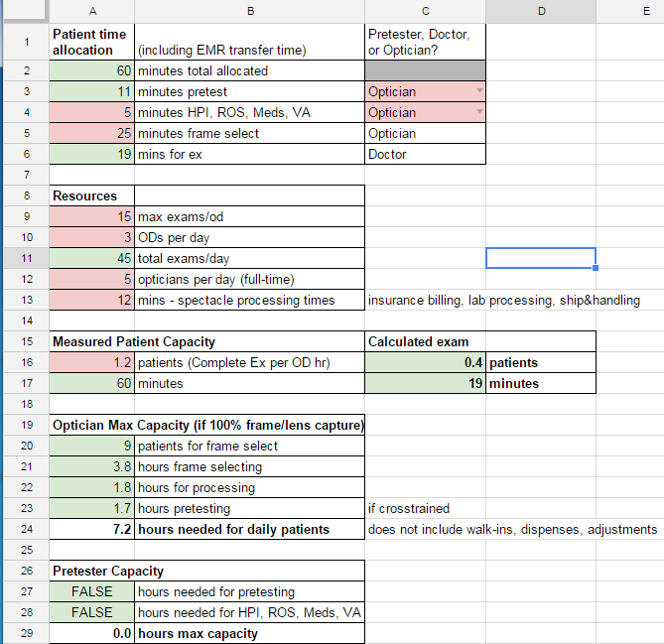Click 'Calculated exam' heading cell
This screenshot has height=644, width=664.
425,341
